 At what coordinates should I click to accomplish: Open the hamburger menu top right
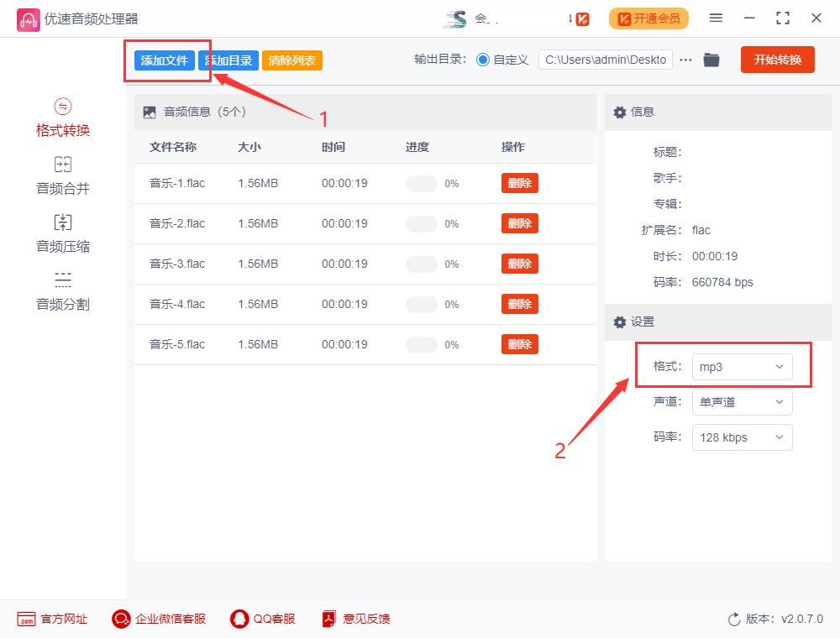pos(717,18)
